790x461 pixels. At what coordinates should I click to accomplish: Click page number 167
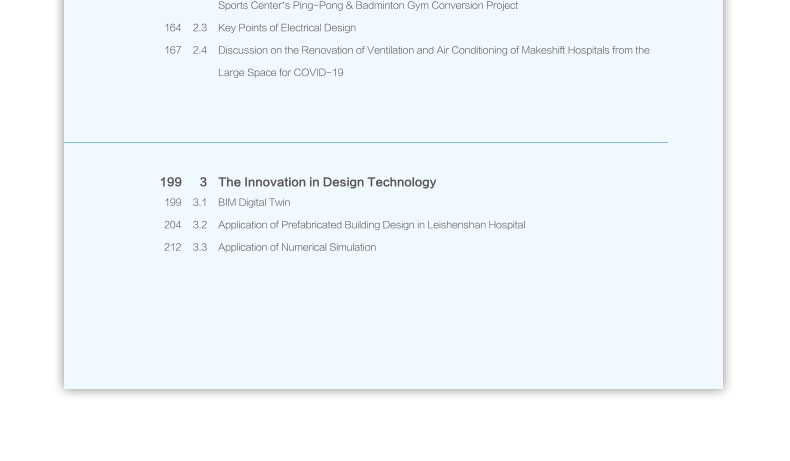173,50
